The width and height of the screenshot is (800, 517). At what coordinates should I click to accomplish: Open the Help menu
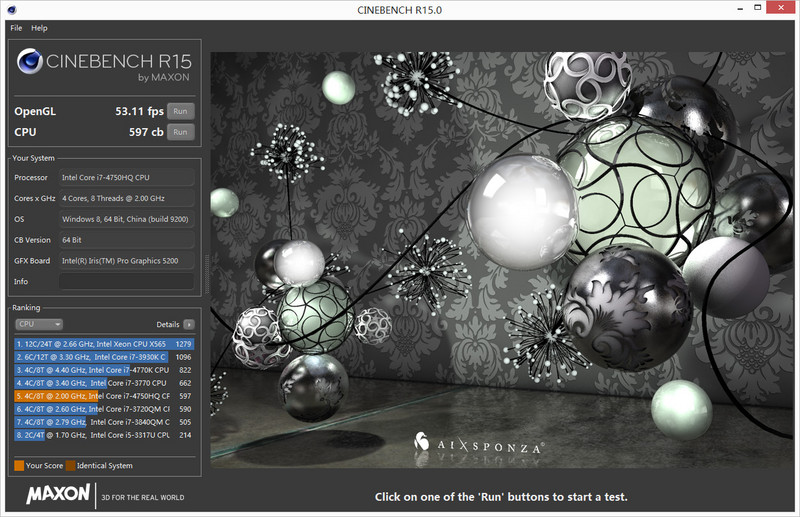point(39,28)
